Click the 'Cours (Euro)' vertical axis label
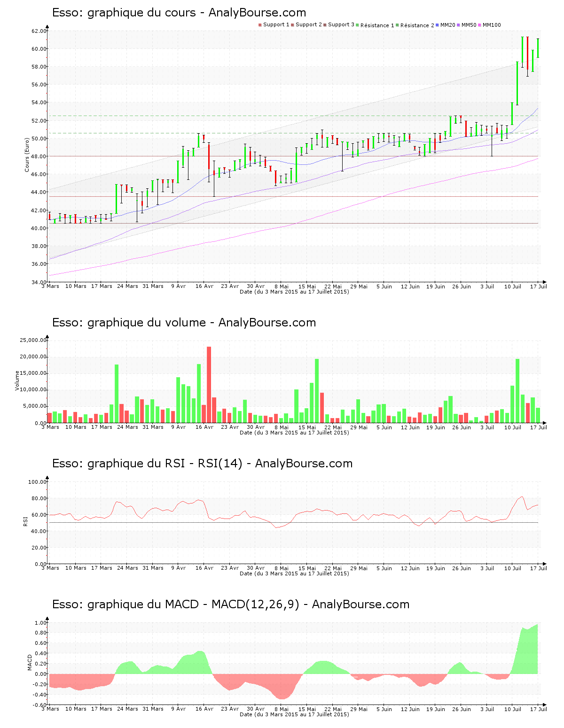 27,155
